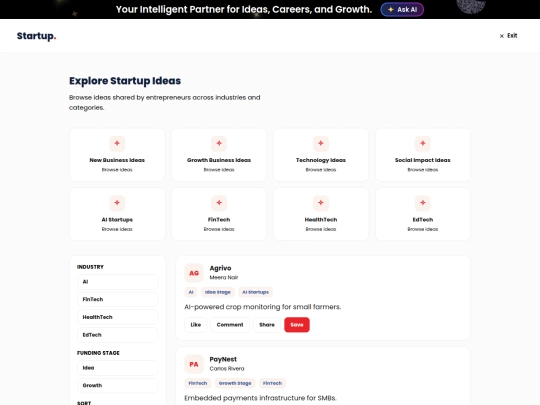This screenshot has width=540, height=405.
Task: Click the first FinTech tag on PayNest
Action: (198, 383)
